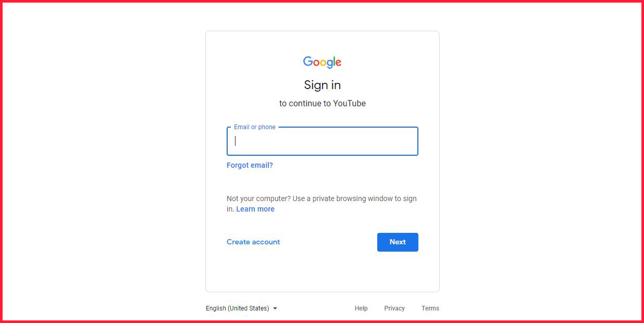Click the Create account link
Image resolution: width=644 pixels, height=323 pixels.
pos(253,242)
